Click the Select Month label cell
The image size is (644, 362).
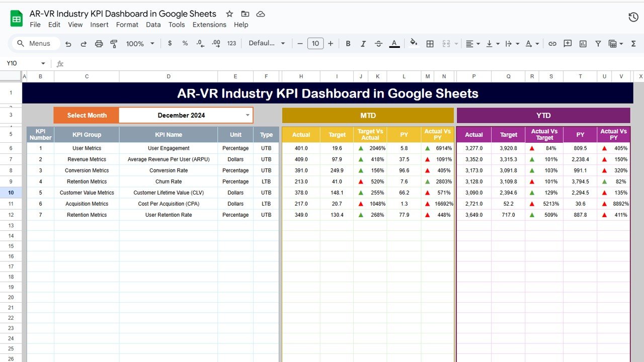[x=87, y=115]
